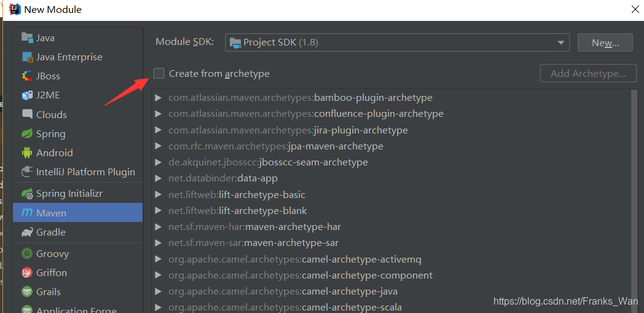Click the Gradle elephant icon
The height and width of the screenshot is (313, 644).
(x=27, y=232)
